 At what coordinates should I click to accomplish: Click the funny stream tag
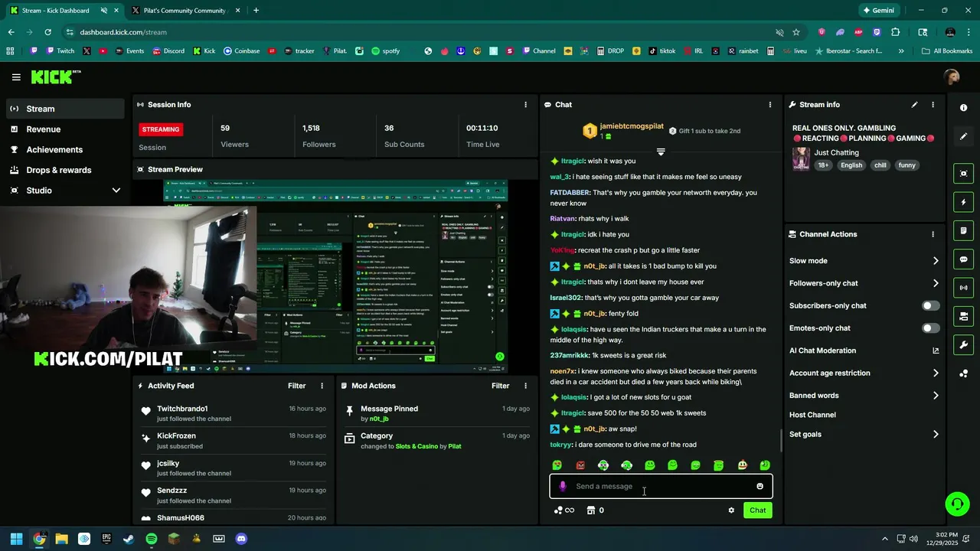click(x=906, y=165)
